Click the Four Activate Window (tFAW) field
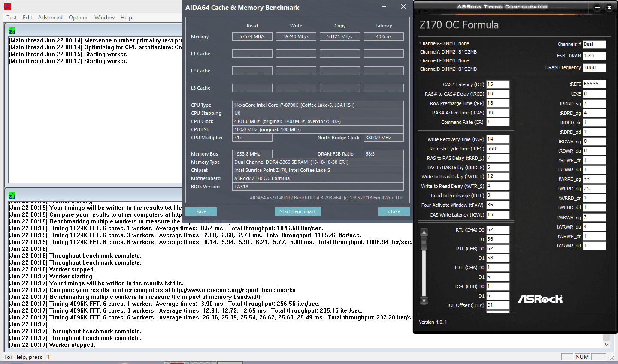 [498, 205]
